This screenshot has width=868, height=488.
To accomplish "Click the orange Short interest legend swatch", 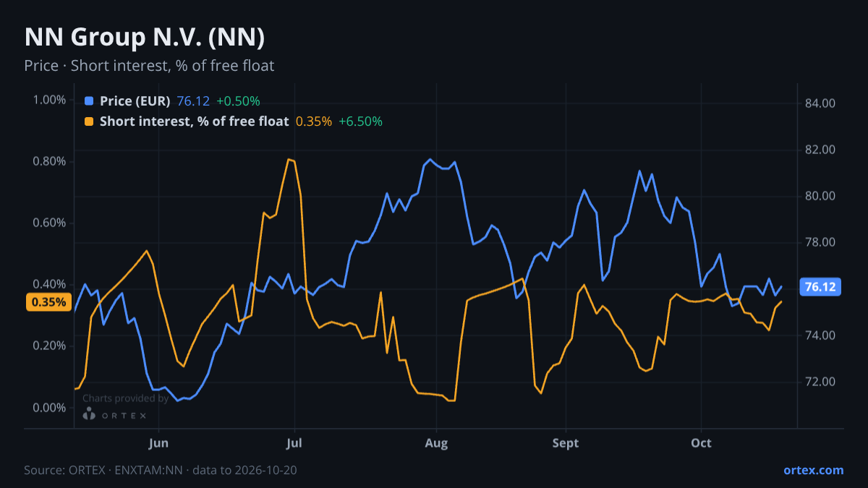I will (x=89, y=121).
